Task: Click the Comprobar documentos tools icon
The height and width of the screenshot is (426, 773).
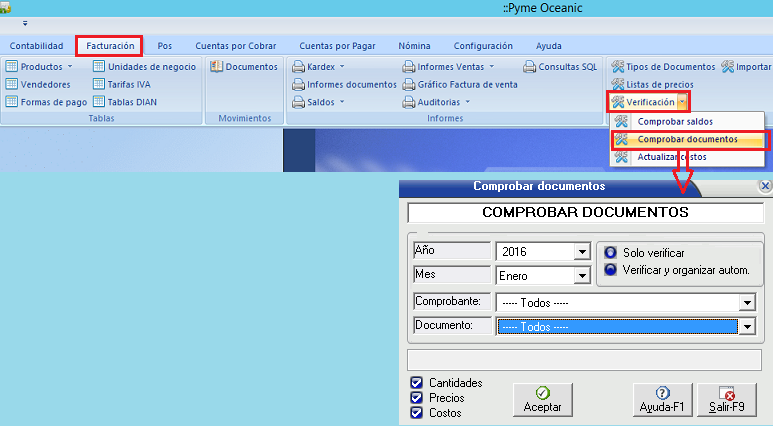Action: [621, 139]
